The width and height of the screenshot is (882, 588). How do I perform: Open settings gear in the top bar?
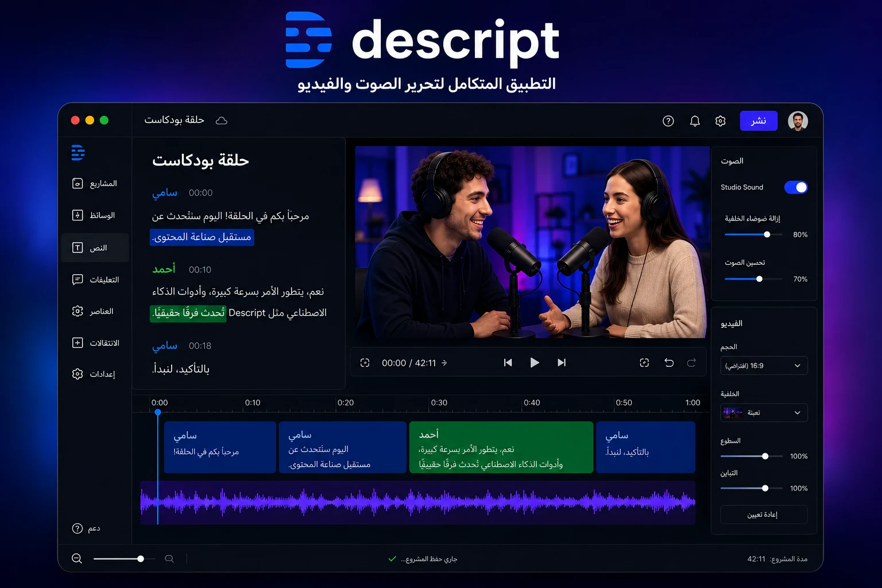coord(721,121)
